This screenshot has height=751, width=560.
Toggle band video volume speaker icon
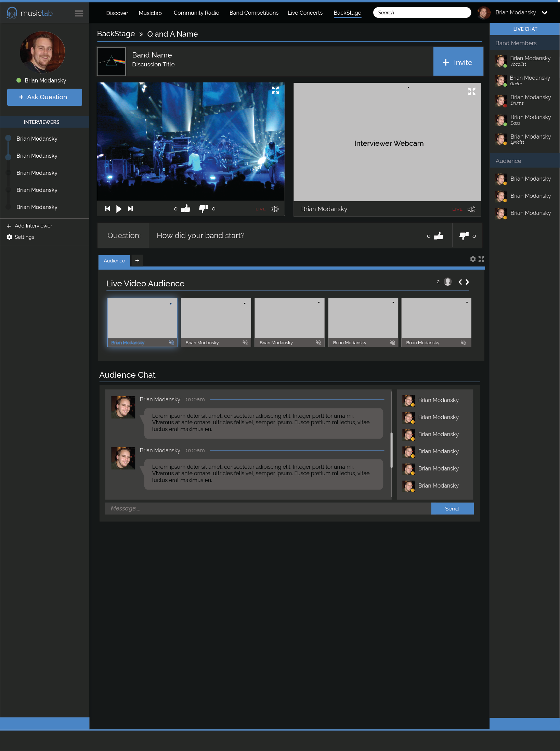tap(275, 209)
